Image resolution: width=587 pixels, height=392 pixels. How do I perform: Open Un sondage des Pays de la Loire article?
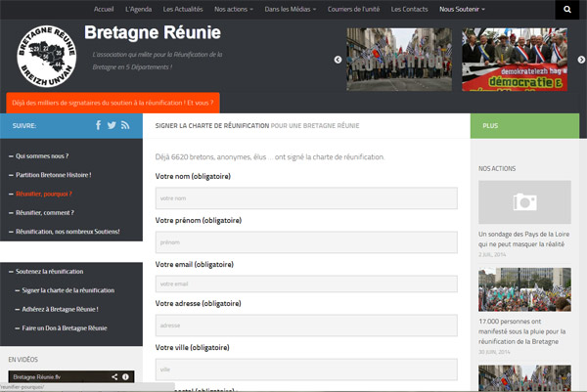click(x=523, y=240)
